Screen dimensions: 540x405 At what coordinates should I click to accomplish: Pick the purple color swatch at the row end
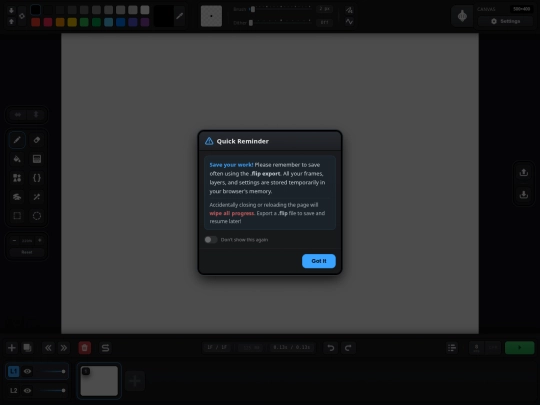(x=145, y=22)
